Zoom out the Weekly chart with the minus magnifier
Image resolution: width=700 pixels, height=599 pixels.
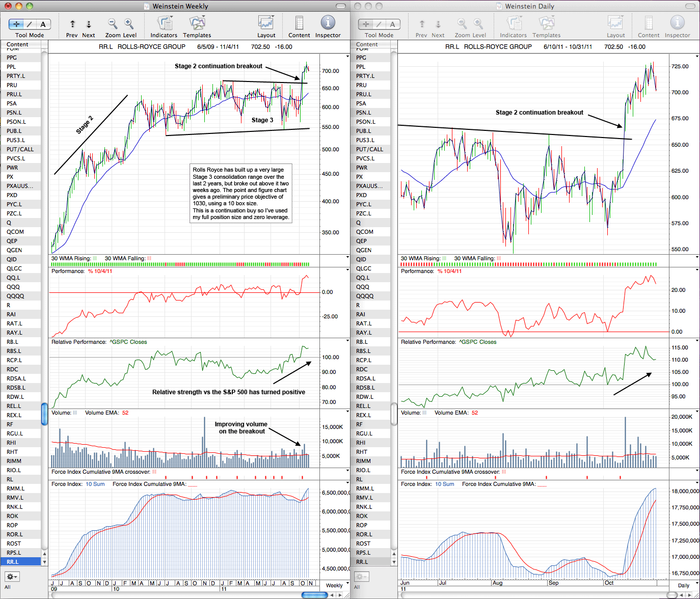112,23
